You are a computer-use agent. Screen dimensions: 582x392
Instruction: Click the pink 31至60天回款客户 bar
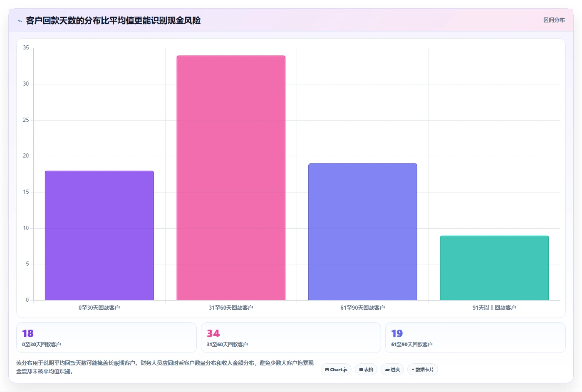(x=231, y=178)
